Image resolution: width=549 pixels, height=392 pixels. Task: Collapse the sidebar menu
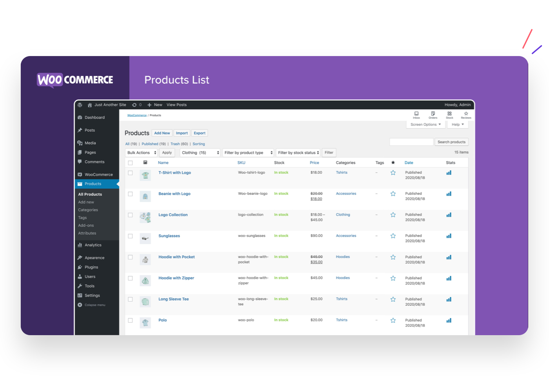(x=92, y=305)
